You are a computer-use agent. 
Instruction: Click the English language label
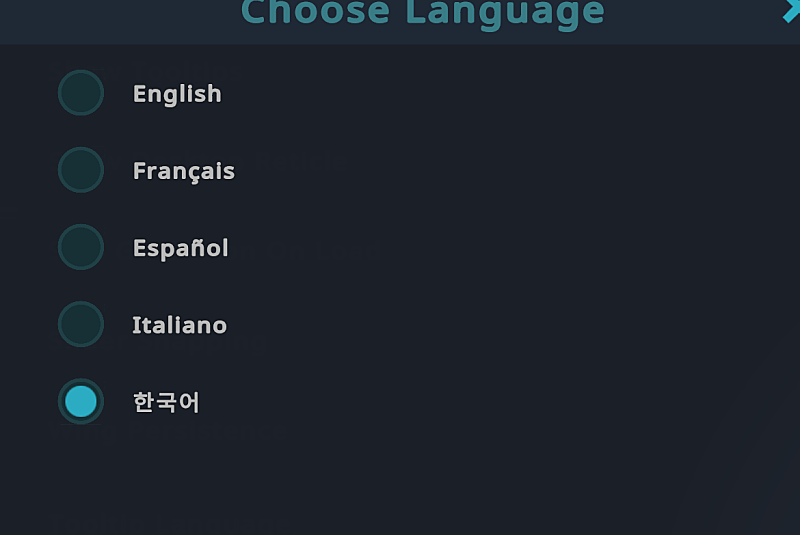pyautogui.click(x=177, y=94)
